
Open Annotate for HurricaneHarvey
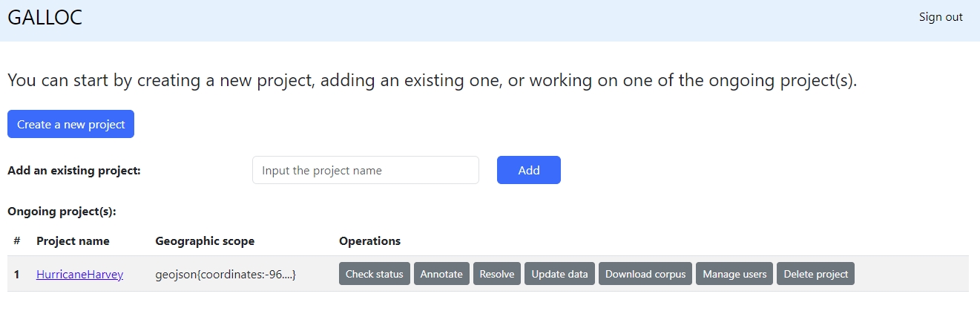pyautogui.click(x=441, y=274)
